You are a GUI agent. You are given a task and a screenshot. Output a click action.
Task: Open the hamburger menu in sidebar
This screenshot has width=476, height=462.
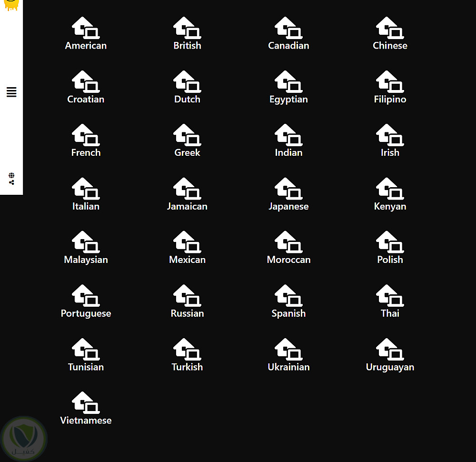[x=11, y=92]
